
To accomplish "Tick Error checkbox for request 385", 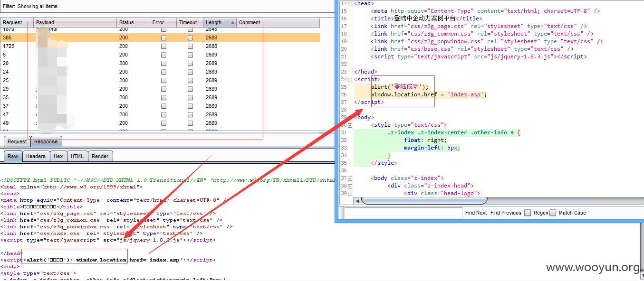I will (x=163, y=37).
